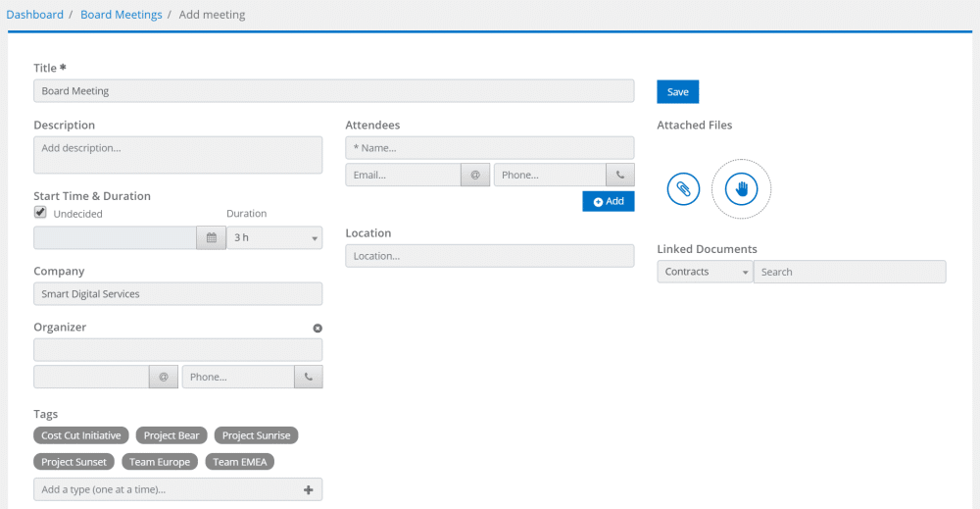The width and height of the screenshot is (980, 509).
Task: Select the Cost Cut Initiative tag
Action: [x=81, y=435]
